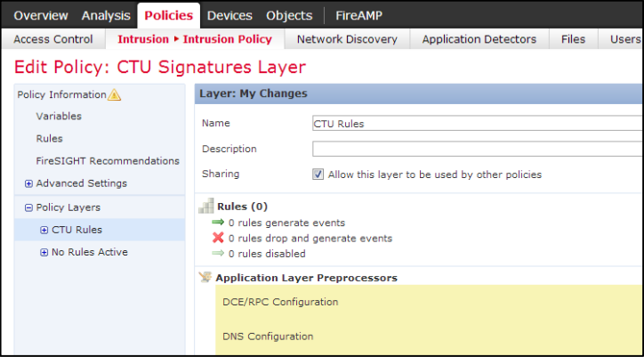
Task: Click the Rules stacked blocks icon
Action: [x=206, y=206]
